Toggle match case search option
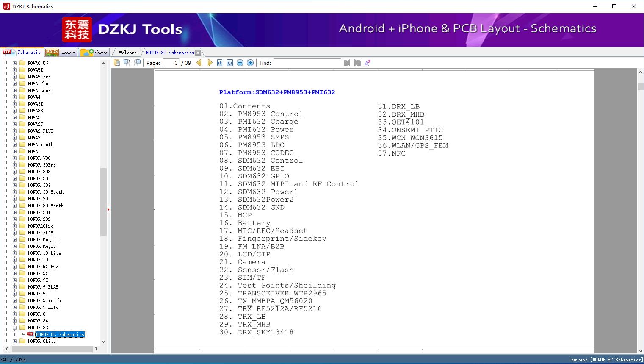Image resolution: width=644 pixels, height=364 pixels. click(x=368, y=63)
